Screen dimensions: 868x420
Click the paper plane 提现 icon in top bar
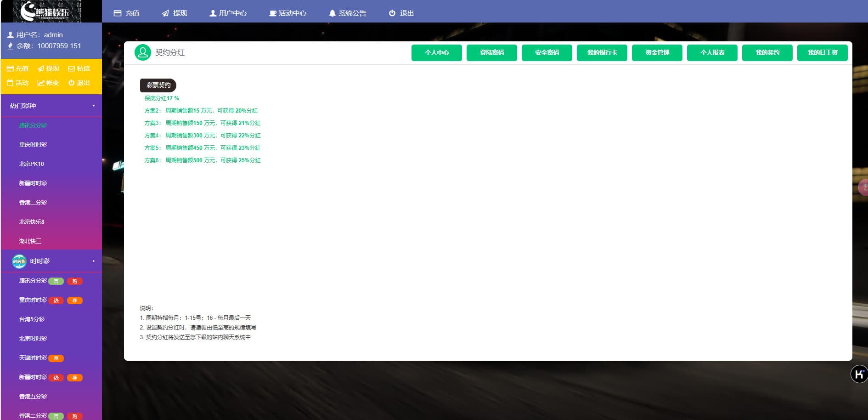pyautogui.click(x=165, y=13)
